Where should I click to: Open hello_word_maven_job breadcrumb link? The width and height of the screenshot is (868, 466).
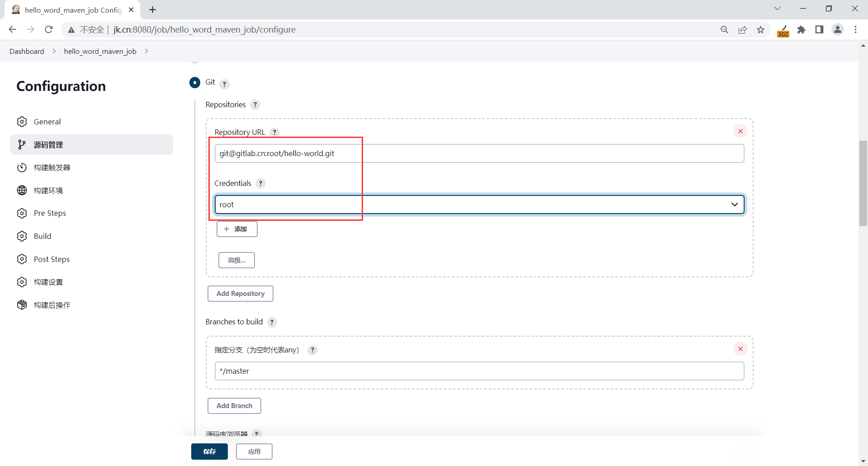coord(100,52)
